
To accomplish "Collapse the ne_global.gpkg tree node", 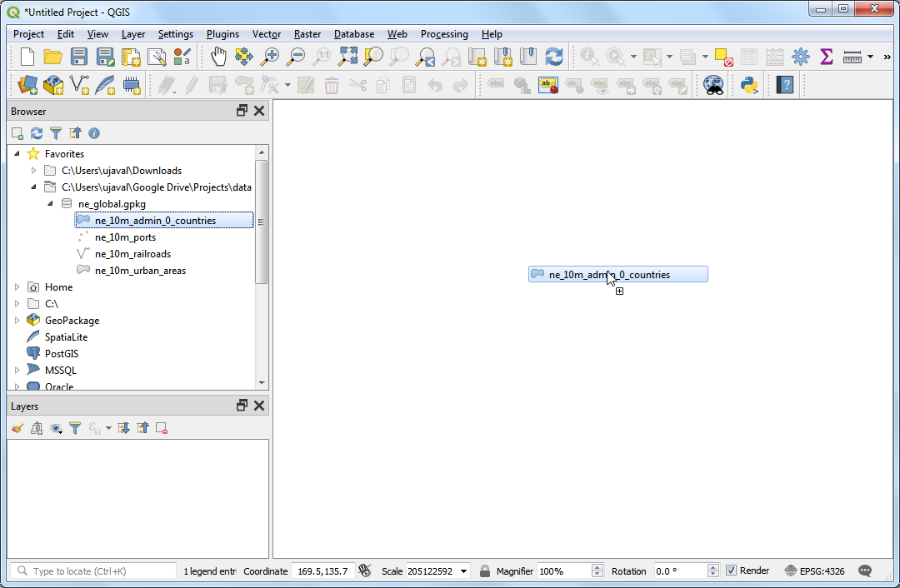I will click(50, 204).
